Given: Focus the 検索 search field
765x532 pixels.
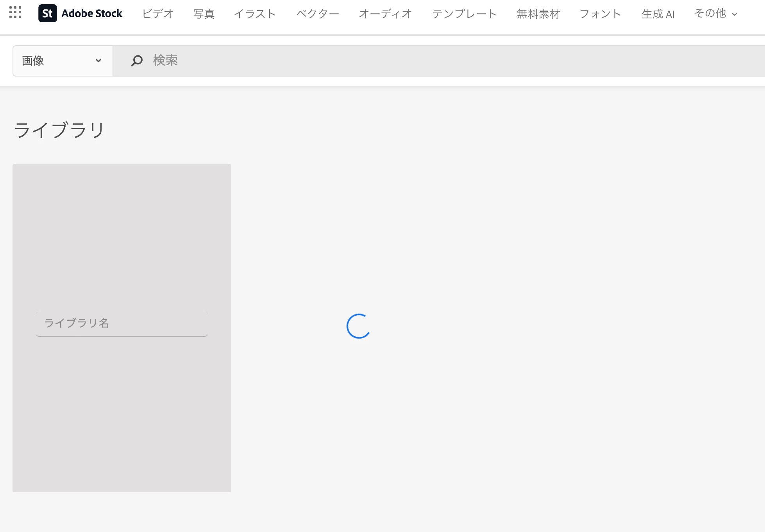Looking at the screenshot, I should (x=430, y=61).
